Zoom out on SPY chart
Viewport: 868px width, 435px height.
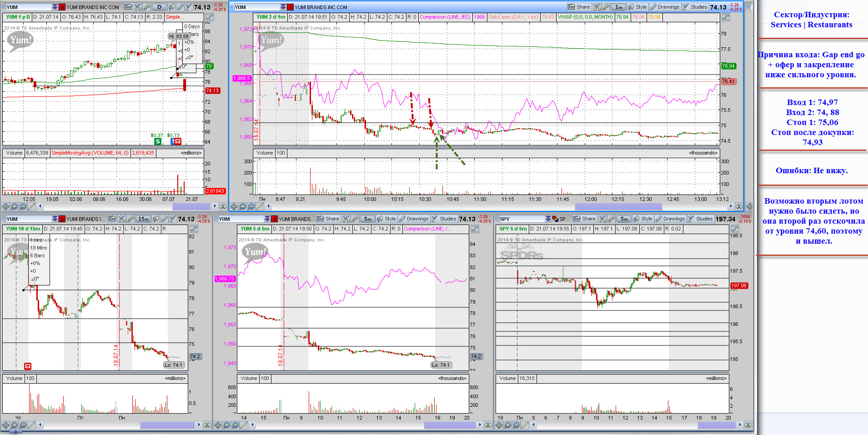(517, 425)
